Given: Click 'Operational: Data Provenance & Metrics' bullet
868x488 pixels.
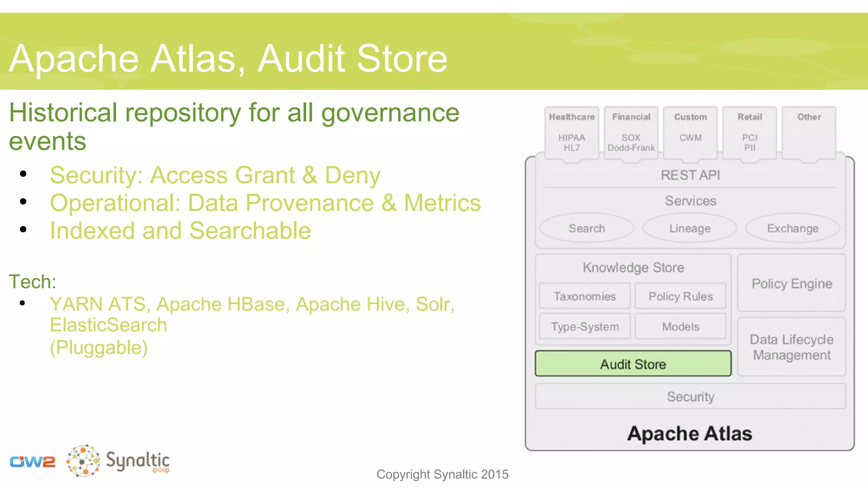Looking at the screenshot, I should pyautogui.click(x=265, y=203).
